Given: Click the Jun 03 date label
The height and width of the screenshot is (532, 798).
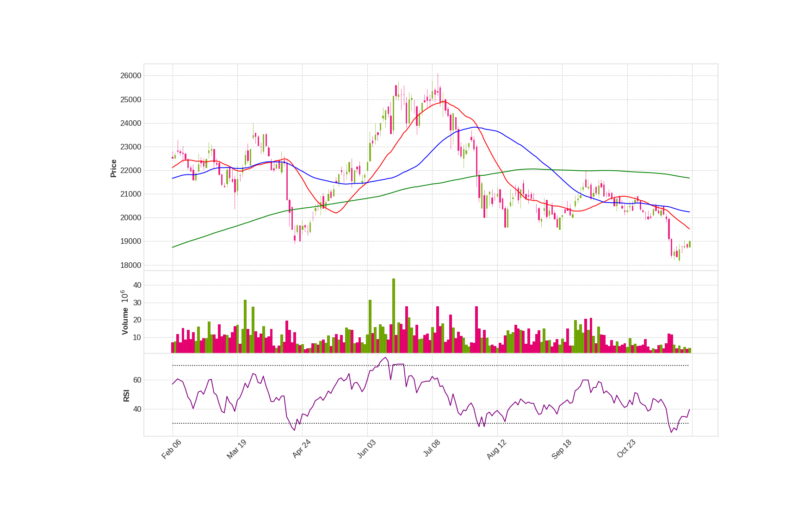Looking at the screenshot, I should coord(366,449).
